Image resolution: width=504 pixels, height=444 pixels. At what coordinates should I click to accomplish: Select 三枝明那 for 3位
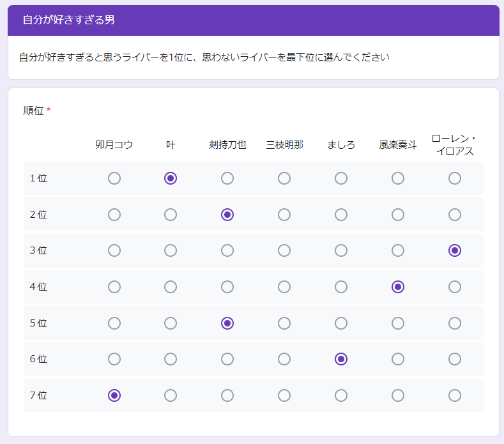284,250
